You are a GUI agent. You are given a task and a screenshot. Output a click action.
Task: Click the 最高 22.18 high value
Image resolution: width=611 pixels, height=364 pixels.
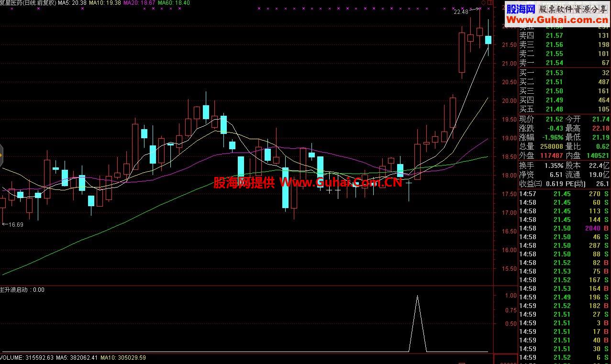(x=600, y=128)
